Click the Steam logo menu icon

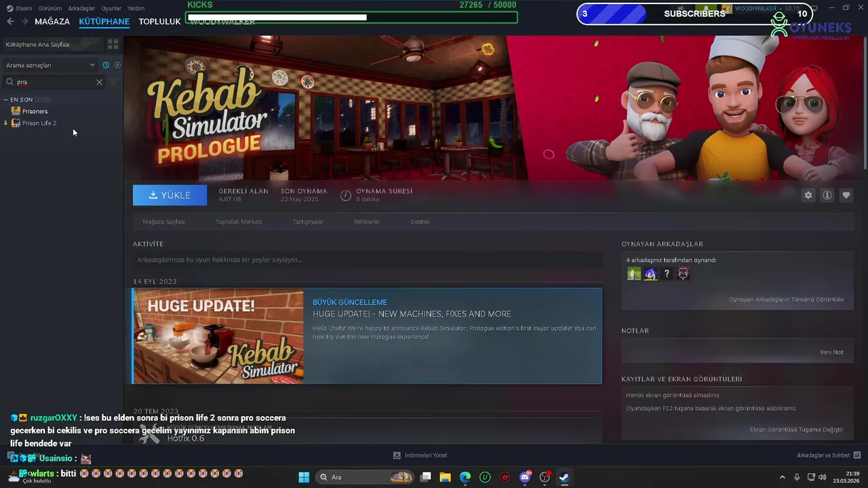coord(9,8)
